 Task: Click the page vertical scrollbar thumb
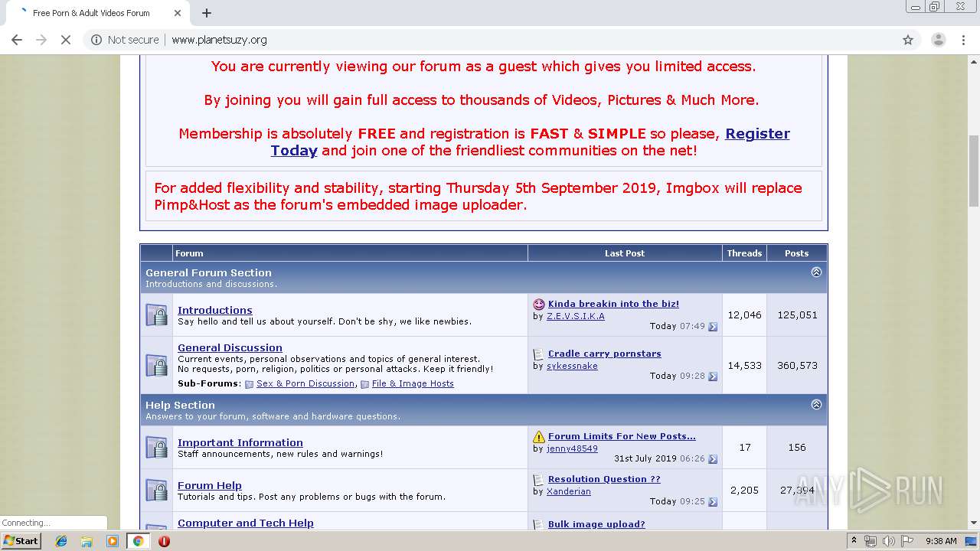click(973, 171)
